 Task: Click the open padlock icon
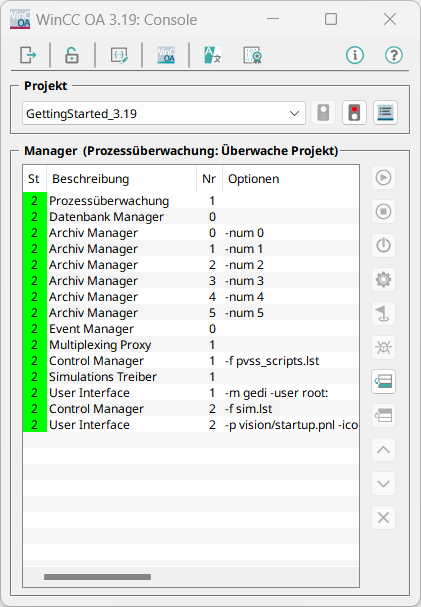point(72,55)
